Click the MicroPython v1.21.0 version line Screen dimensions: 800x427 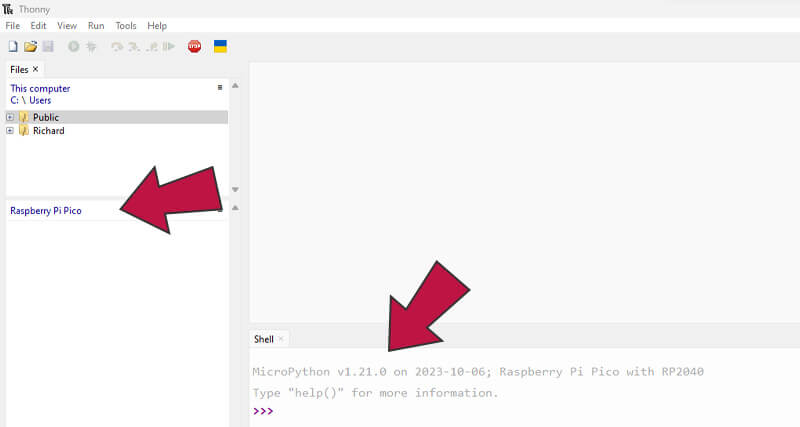(478, 371)
